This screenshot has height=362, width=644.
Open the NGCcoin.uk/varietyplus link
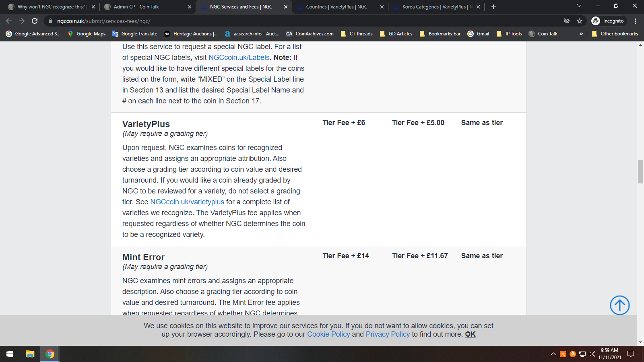pyautogui.click(x=187, y=202)
